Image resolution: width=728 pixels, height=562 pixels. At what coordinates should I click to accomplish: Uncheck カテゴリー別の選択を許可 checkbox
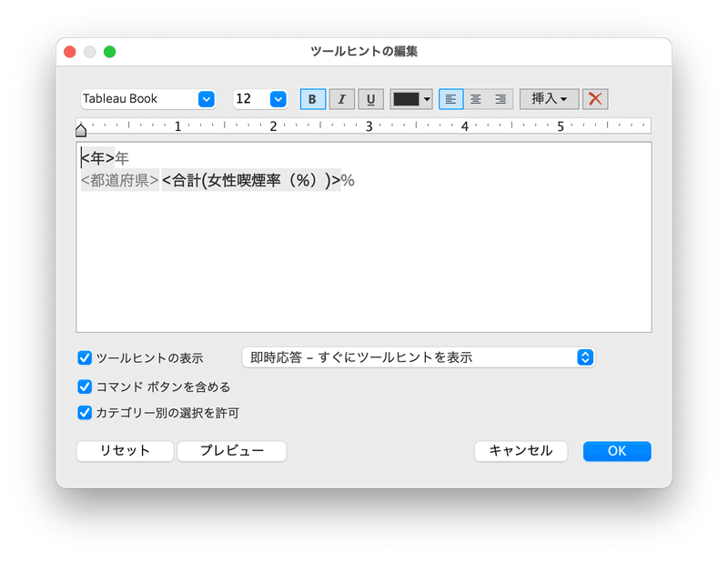[85, 413]
